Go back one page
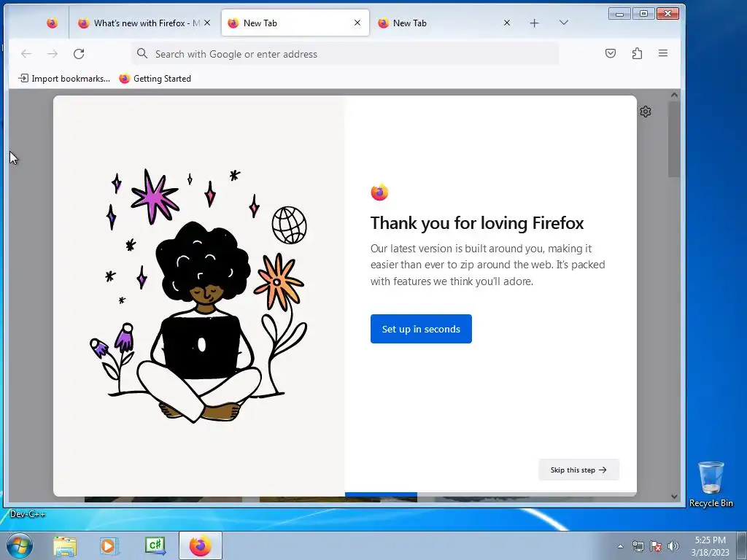This screenshot has width=747, height=560. click(x=26, y=54)
